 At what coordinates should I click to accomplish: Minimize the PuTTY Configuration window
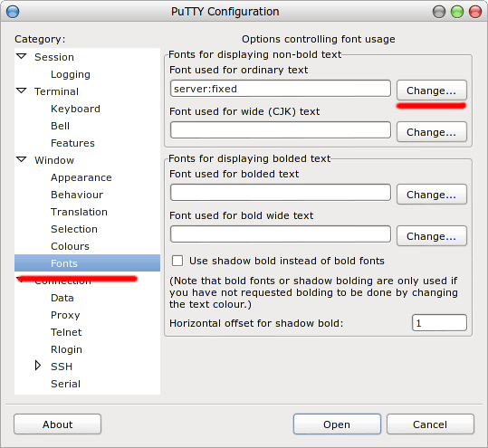439,12
